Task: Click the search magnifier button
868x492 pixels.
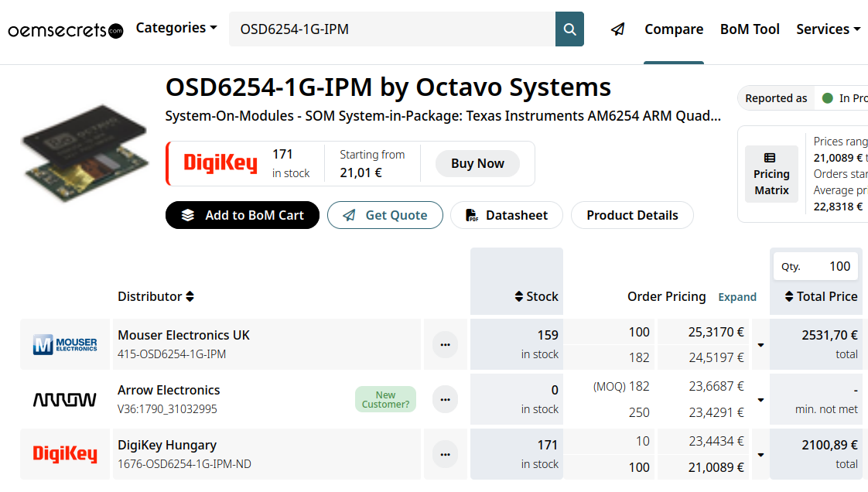Action: (569, 29)
